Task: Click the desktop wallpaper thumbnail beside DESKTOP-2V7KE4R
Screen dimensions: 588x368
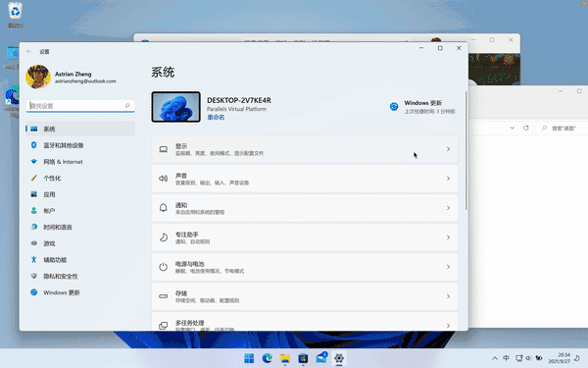Action: [x=175, y=107]
